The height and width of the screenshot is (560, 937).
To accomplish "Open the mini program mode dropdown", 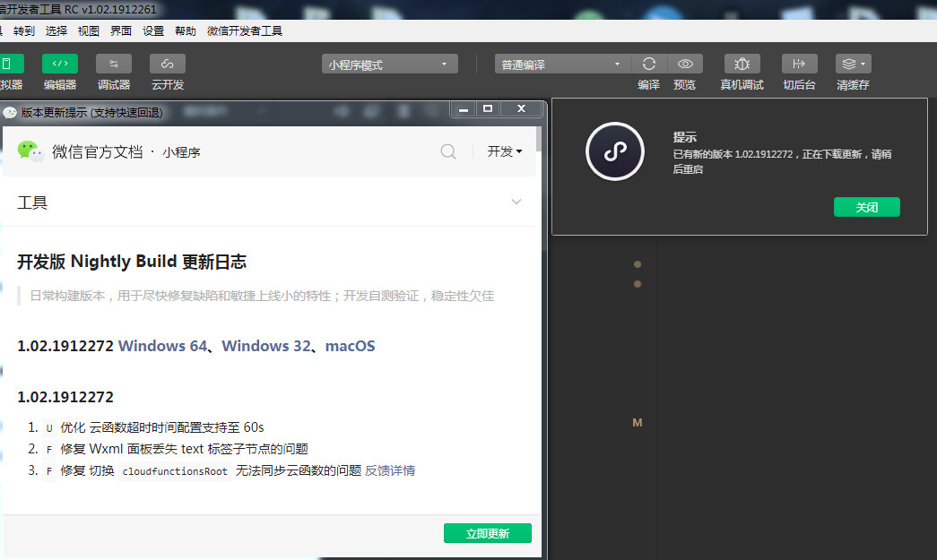I will (x=390, y=64).
